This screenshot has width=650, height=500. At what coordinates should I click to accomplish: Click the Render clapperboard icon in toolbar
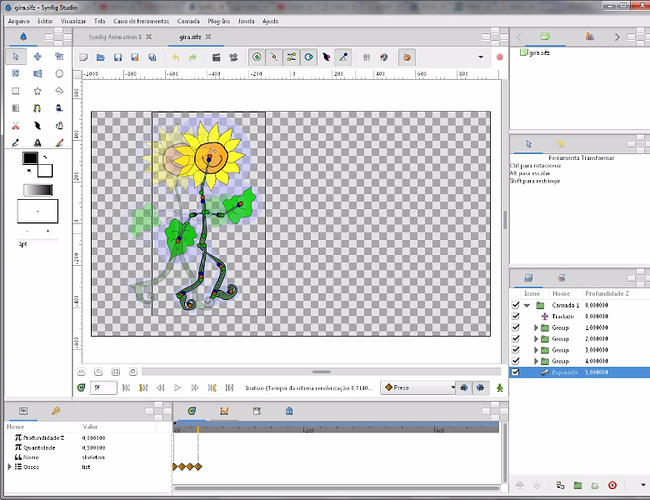[216, 57]
